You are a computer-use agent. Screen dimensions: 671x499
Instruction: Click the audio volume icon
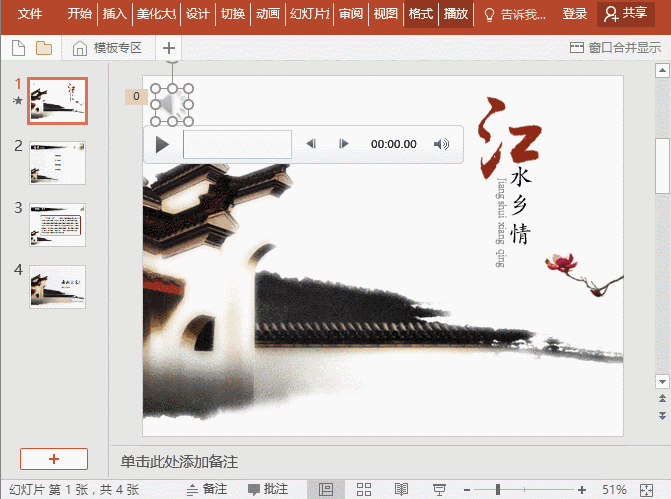(441, 144)
